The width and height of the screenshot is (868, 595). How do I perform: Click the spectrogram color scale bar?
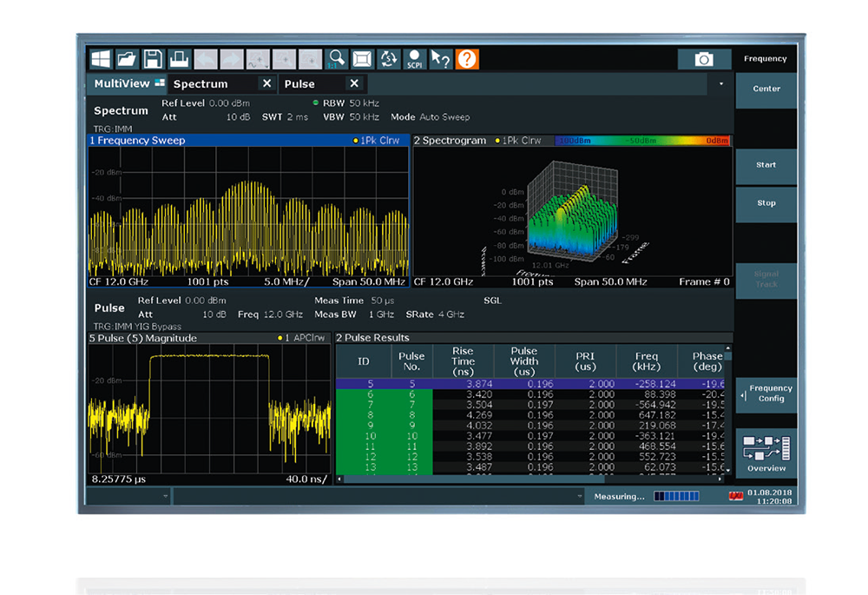(642, 141)
